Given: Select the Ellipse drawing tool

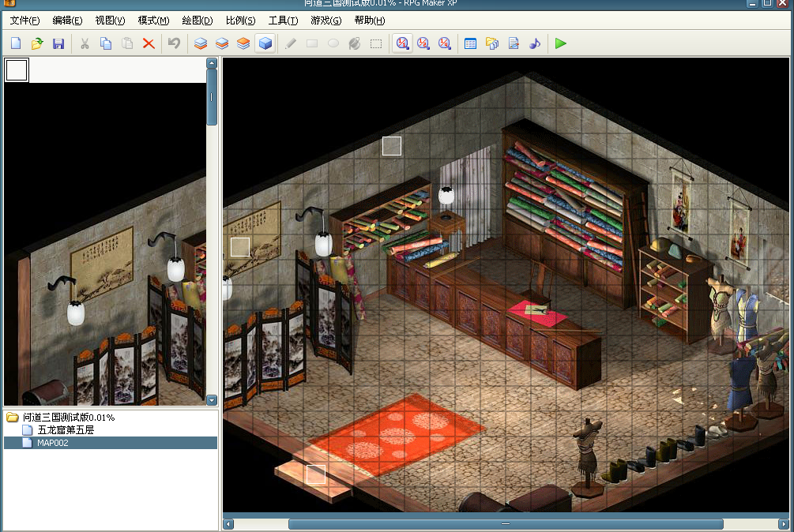Looking at the screenshot, I should [x=333, y=43].
